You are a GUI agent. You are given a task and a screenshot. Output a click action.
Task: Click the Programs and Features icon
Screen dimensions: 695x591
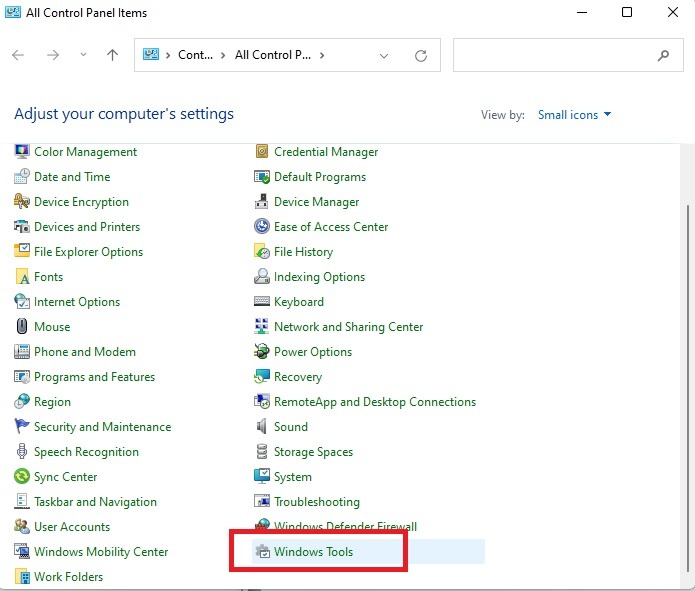click(x=22, y=376)
